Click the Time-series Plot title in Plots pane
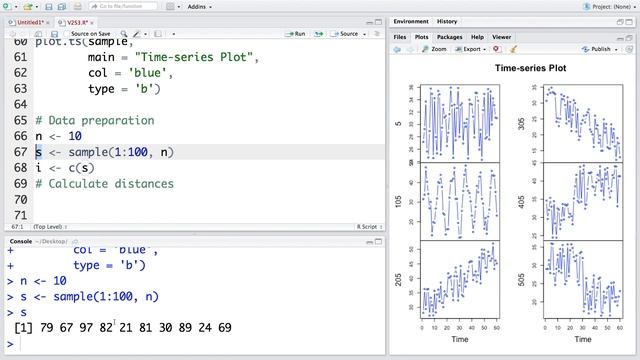The image size is (640, 360). pos(530,68)
